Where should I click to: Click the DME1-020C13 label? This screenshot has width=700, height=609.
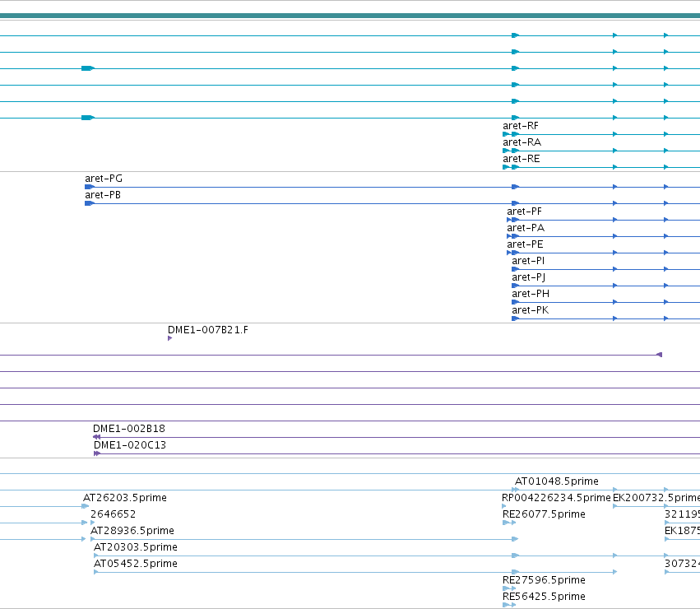point(130,445)
